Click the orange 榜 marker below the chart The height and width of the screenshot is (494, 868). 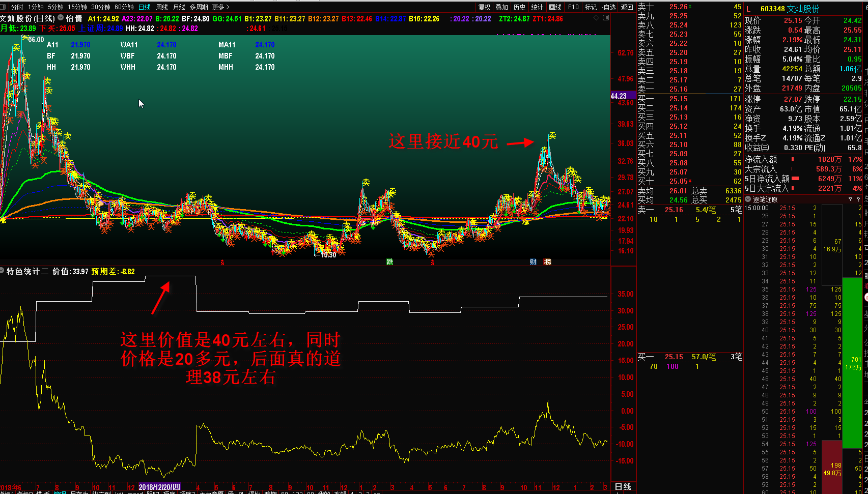point(547,262)
